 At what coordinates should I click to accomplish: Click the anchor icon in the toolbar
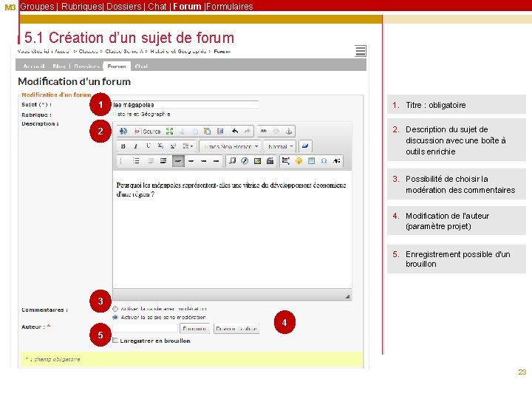(289, 132)
